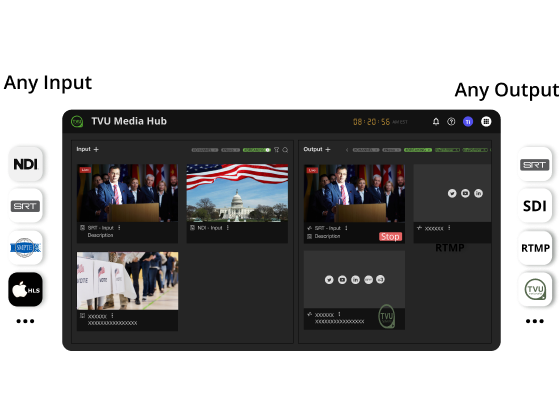
Task: Click the source icon beside SRT - Input in the Input panel
Action: click(x=83, y=228)
